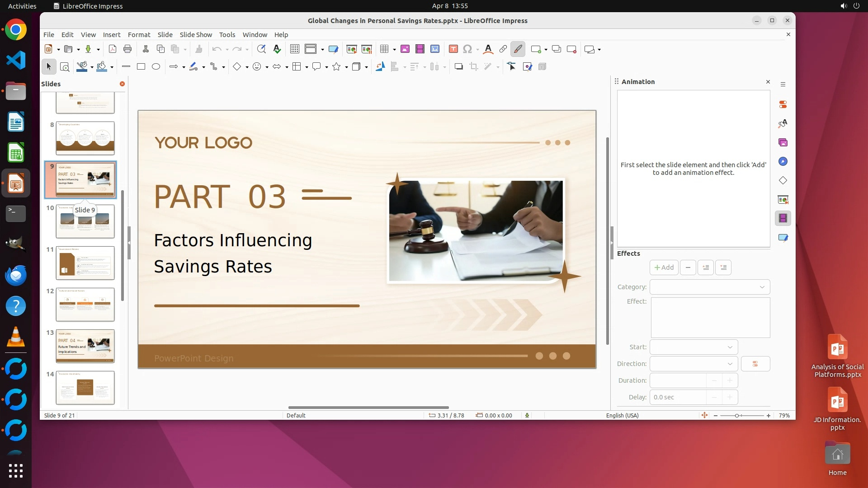The image size is (868, 488).
Task: Click the Export as PDF icon
Action: [113, 49]
